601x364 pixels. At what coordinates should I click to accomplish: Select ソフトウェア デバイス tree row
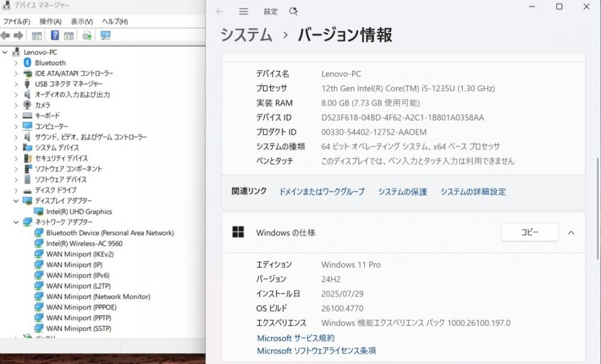61,180
